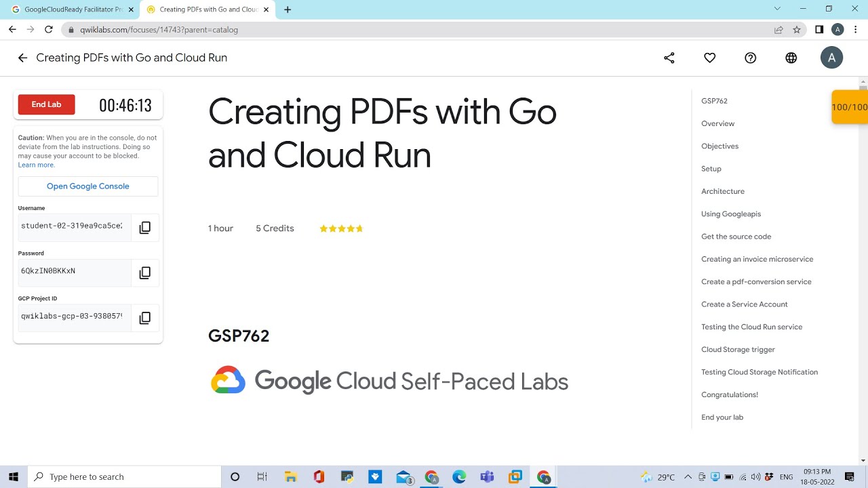
Task: Copy the GCP Project ID value
Action: [x=144, y=318]
